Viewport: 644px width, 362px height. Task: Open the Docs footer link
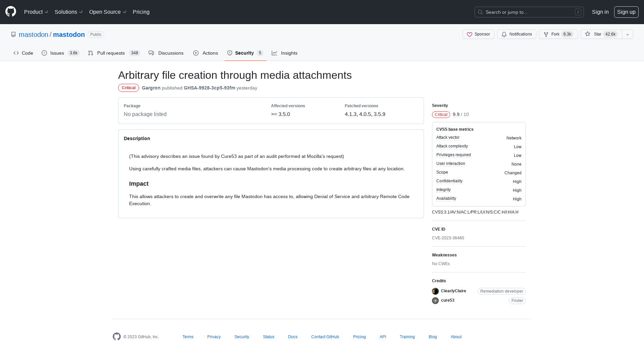pyautogui.click(x=293, y=337)
